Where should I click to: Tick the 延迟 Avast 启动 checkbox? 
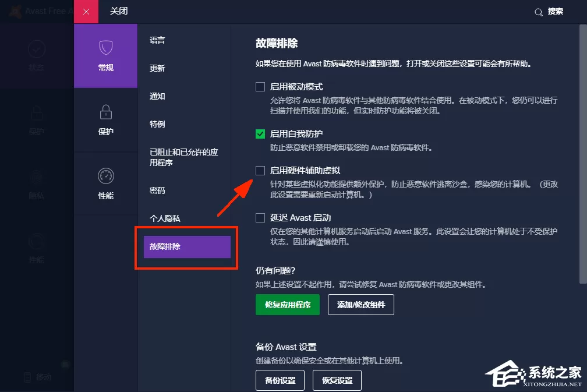click(x=260, y=218)
